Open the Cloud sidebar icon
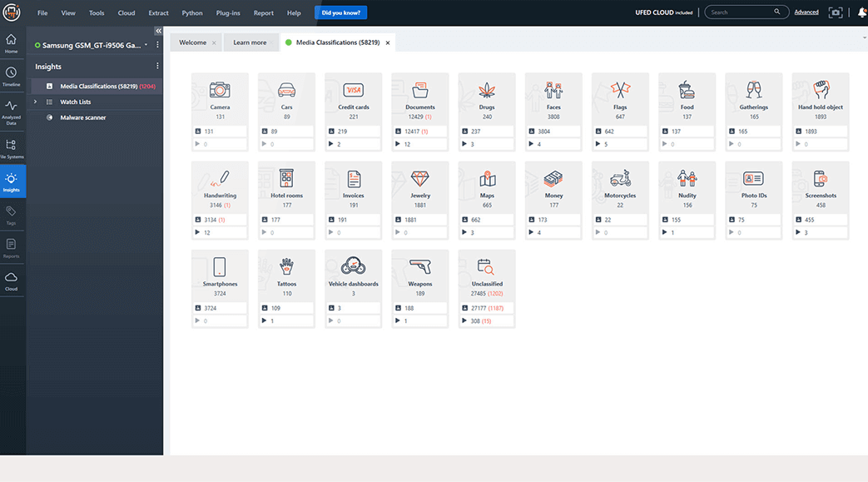Viewport: 868px width, 482px height. click(x=11, y=281)
